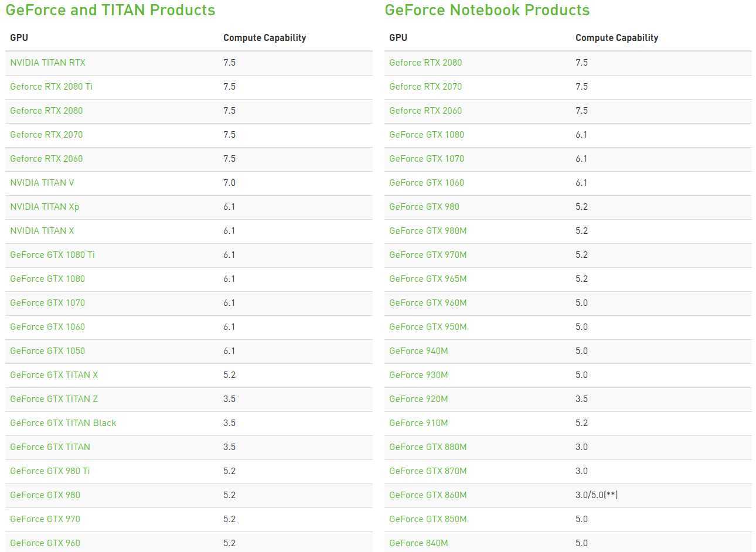The image size is (756, 552).
Task: Click the "GeForce and TITAN Products" heading
Action: point(110,10)
